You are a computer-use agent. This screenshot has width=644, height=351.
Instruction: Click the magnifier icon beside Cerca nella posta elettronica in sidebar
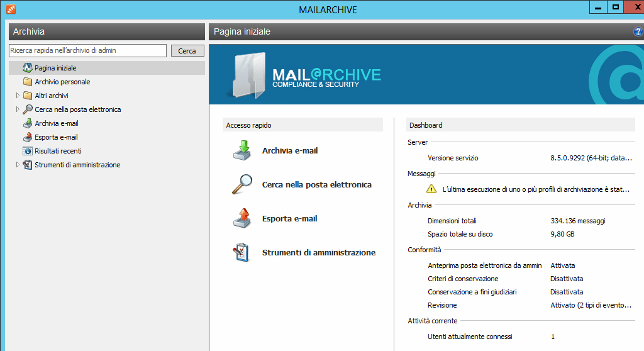(x=28, y=109)
